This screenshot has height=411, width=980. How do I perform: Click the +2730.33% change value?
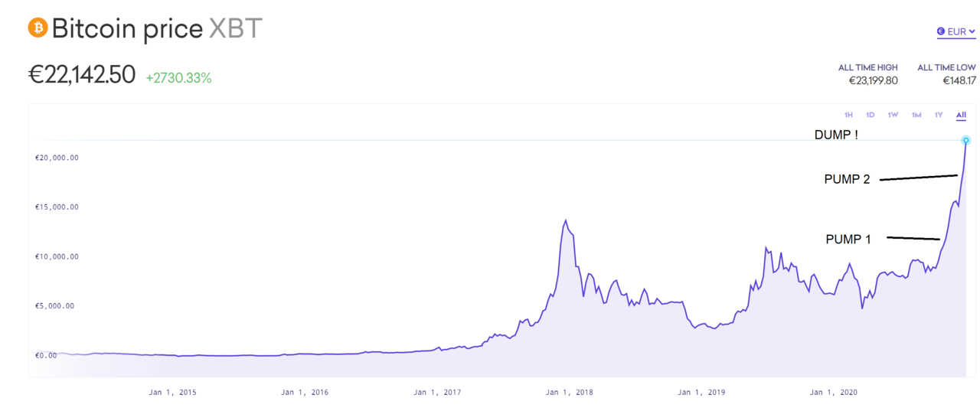tap(178, 78)
